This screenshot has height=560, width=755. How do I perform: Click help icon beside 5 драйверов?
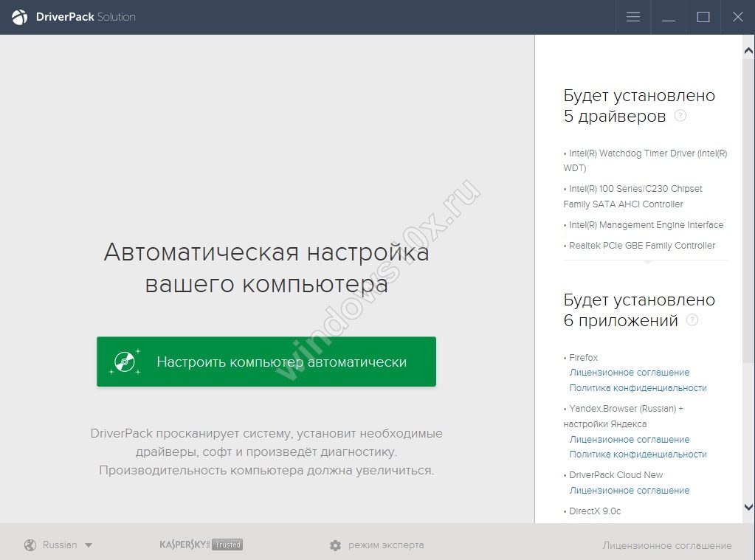tap(680, 116)
